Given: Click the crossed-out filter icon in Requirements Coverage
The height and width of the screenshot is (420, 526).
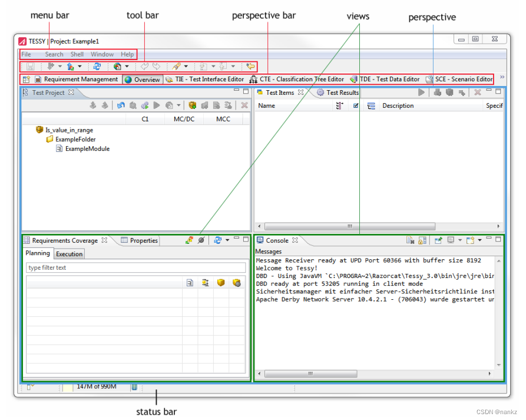Looking at the screenshot, I should pyautogui.click(x=201, y=240).
